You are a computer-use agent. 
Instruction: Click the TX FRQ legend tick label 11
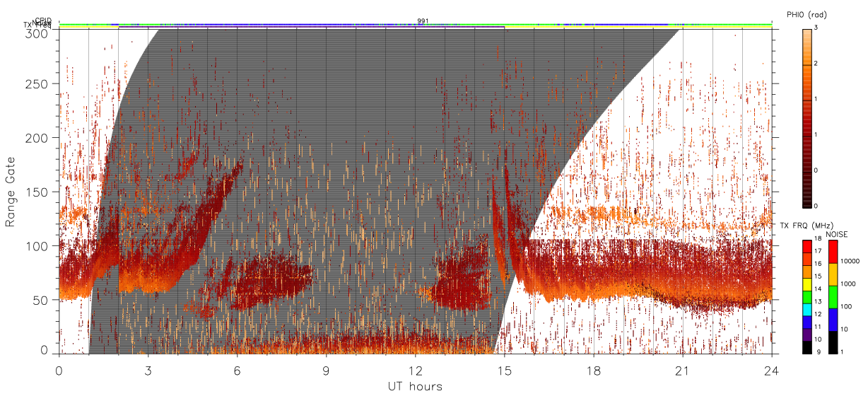[818, 327]
